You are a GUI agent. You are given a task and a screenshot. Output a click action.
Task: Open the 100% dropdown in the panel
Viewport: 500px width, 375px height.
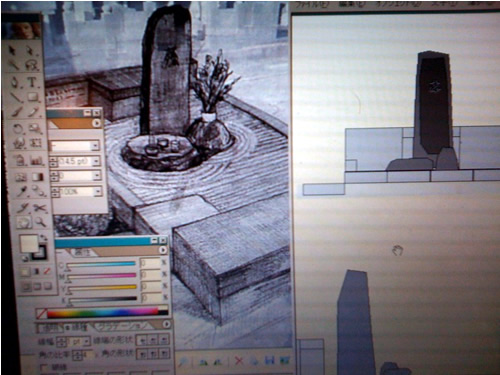97,192
